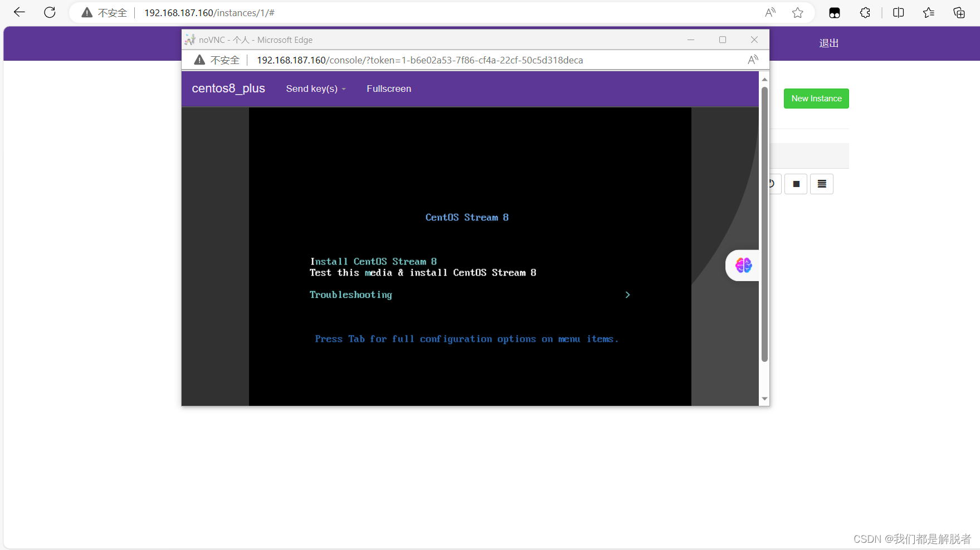The image size is (980, 550).
Task: Click the noVNC scrollbar down arrow
Action: [764, 399]
